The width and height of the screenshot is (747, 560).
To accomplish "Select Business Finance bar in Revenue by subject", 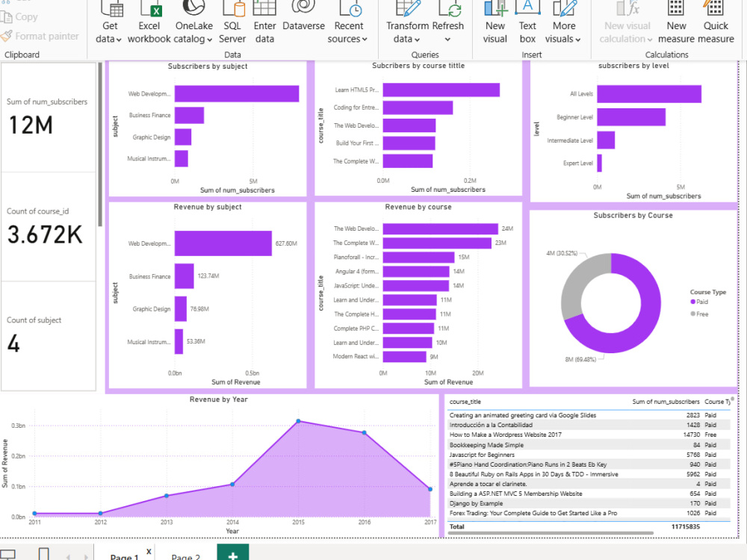I will (x=184, y=276).
